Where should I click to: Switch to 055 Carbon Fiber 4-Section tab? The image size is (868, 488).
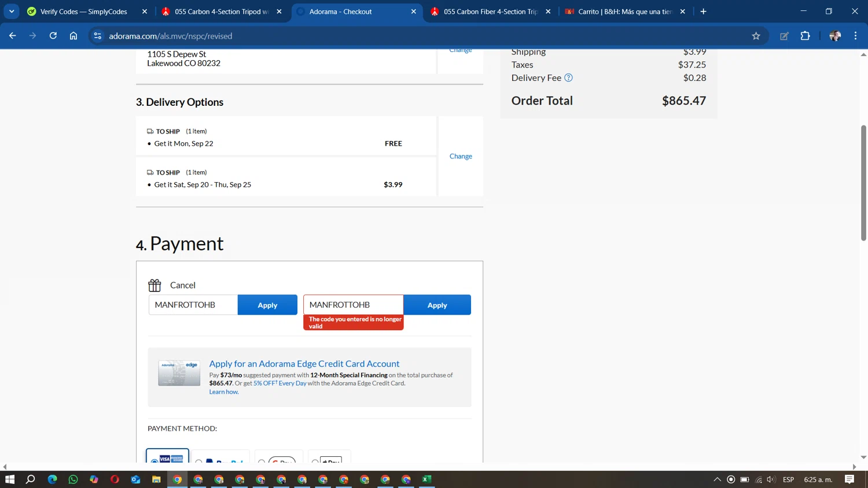pyautogui.click(x=491, y=12)
